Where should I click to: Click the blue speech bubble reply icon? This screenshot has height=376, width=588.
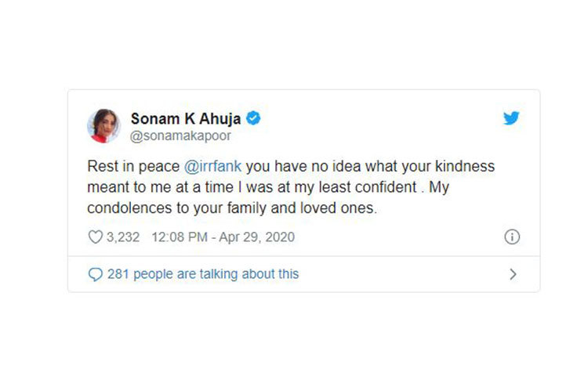[96, 274]
